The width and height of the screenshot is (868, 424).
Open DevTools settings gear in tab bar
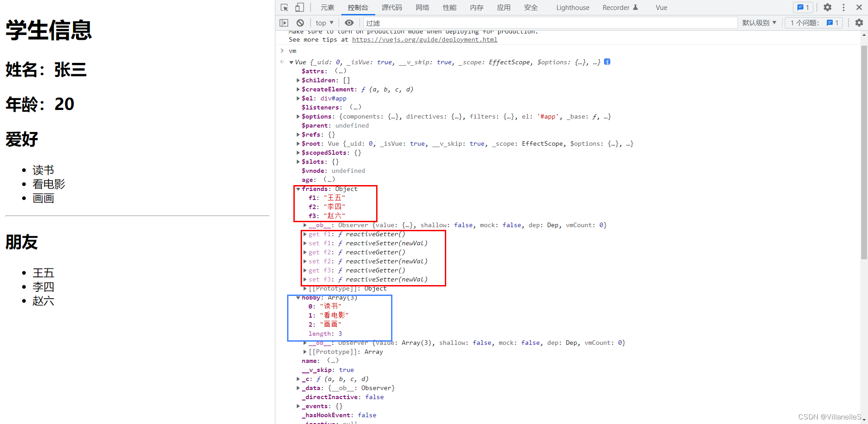[827, 7]
